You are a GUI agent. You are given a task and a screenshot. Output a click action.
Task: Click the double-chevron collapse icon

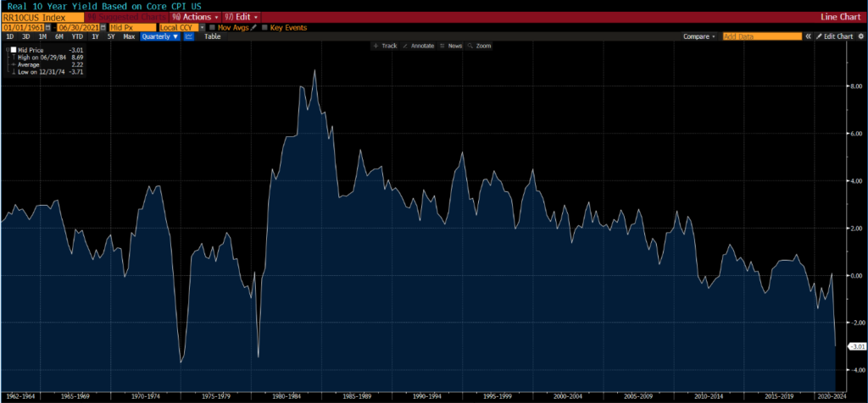[x=808, y=36]
